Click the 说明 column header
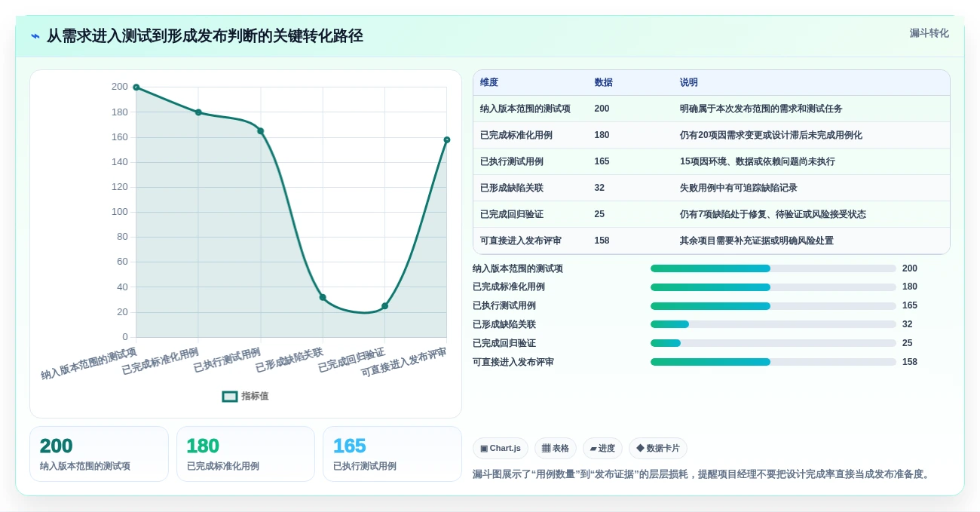Image resolution: width=980 pixels, height=512 pixels. click(x=689, y=82)
